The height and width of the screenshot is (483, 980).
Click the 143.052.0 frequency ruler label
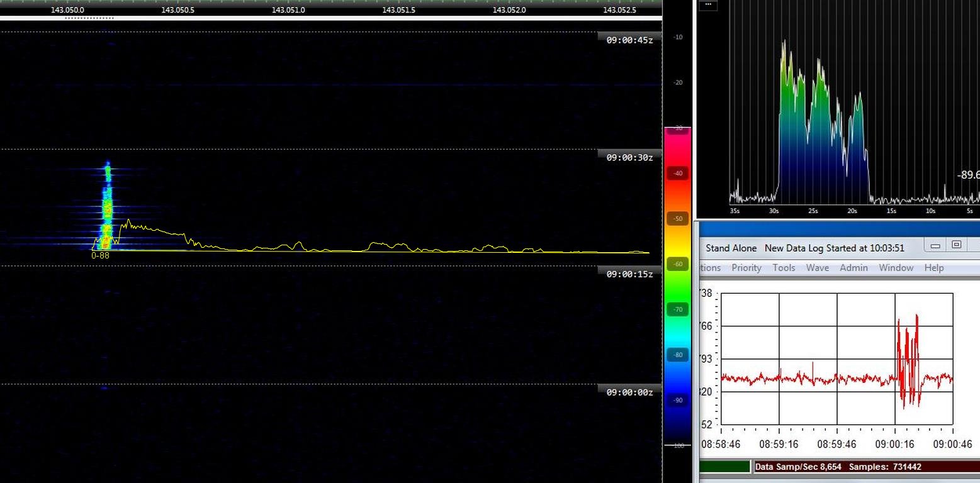509,10
